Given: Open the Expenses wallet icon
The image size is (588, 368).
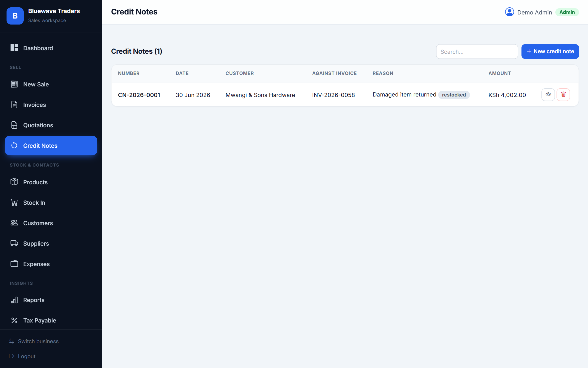Looking at the screenshot, I should click(x=14, y=264).
